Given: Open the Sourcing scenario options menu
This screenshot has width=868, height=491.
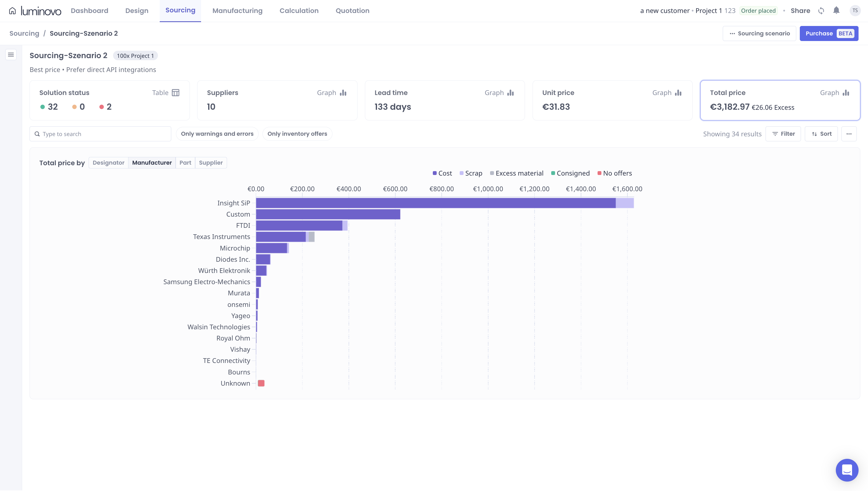Looking at the screenshot, I should (759, 33).
